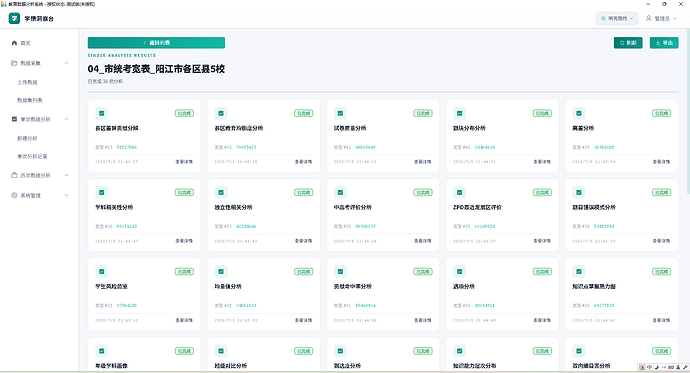Click the 单次数据分析 sidebar icon
This screenshot has width=690, height=373.
pos(14,119)
